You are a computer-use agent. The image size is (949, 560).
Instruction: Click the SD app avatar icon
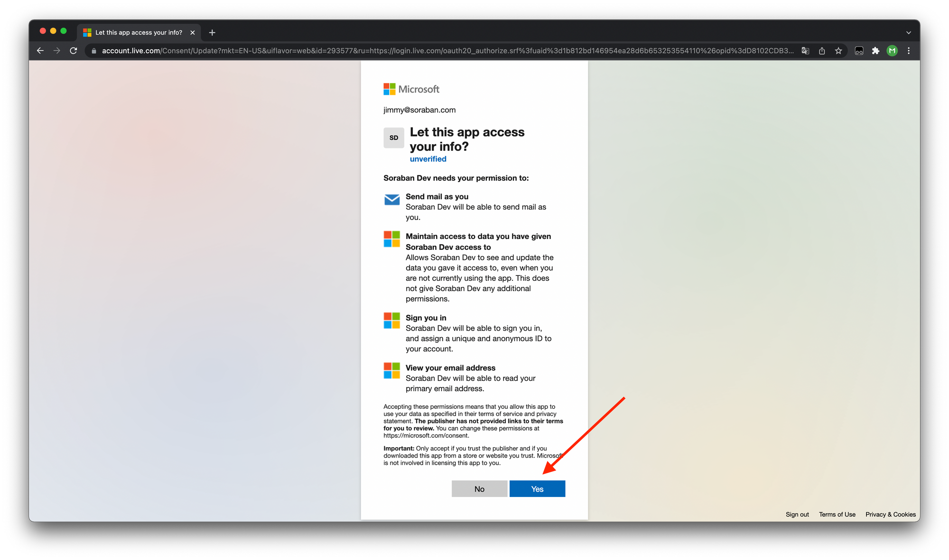[x=394, y=138]
